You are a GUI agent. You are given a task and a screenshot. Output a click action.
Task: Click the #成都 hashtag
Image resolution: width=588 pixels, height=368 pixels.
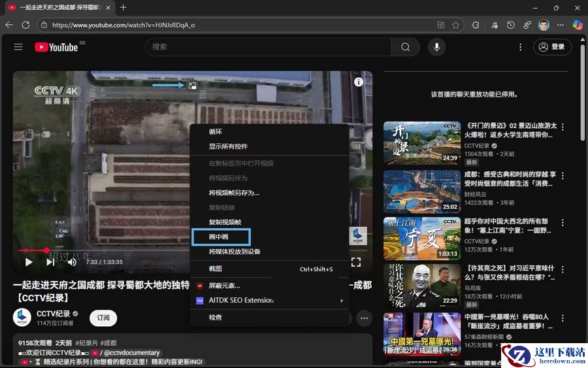[108, 343]
